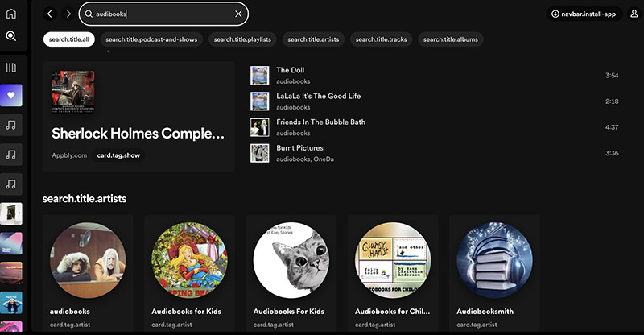Click navbar.install-app button
Image resolution: width=644 pixels, height=335 pixels.
click(x=584, y=14)
